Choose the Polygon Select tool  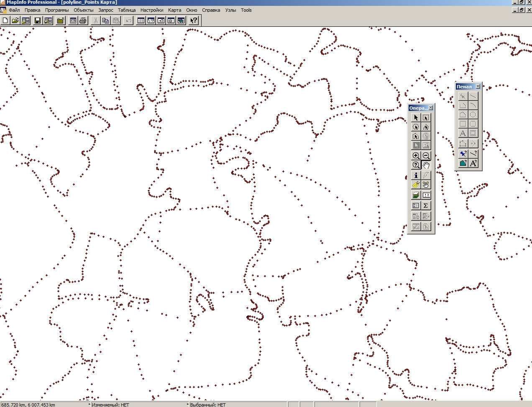click(x=426, y=127)
